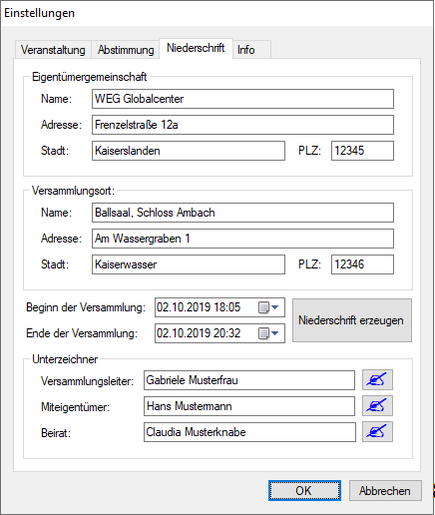Click the PLZ field containing 12346

362,264
